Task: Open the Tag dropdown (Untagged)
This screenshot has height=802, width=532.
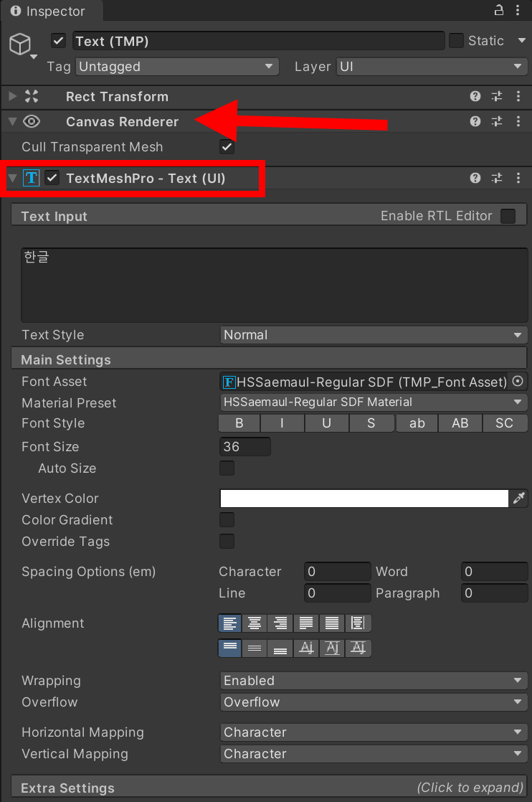Action: pyautogui.click(x=177, y=67)
